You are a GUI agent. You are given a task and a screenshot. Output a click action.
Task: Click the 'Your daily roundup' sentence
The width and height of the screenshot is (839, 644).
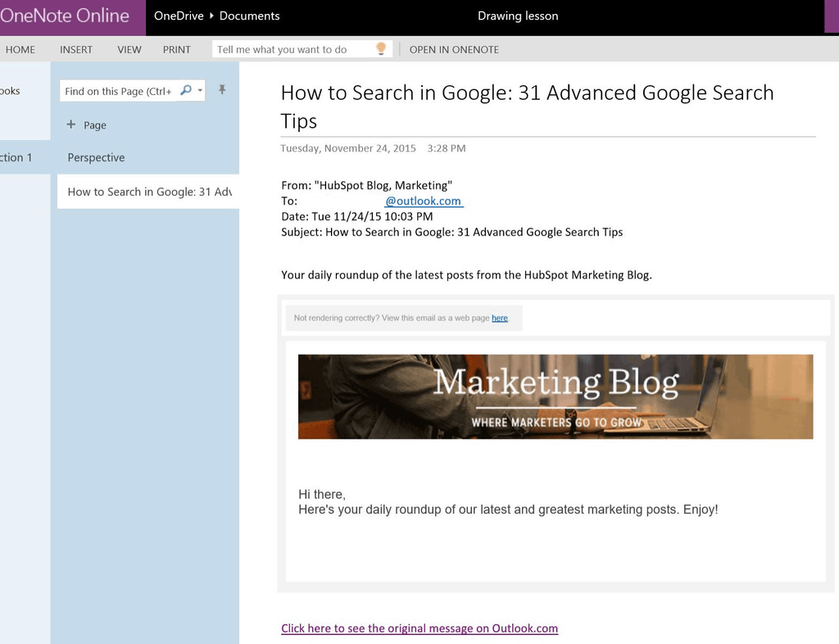click(x=466, y=275)
